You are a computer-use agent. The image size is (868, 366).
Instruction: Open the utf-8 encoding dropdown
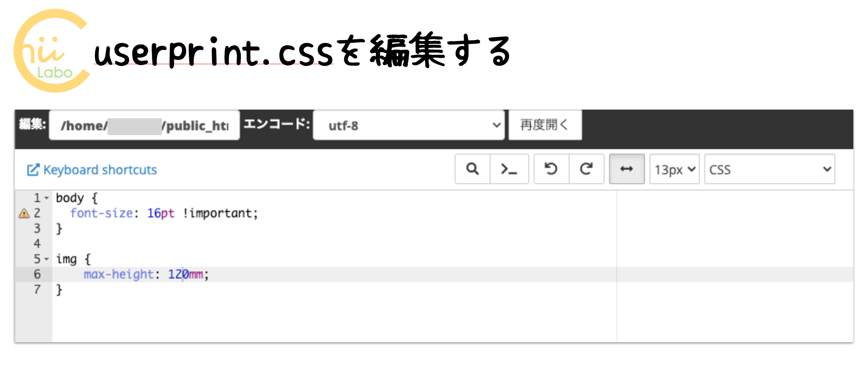(x=409, y=125)
